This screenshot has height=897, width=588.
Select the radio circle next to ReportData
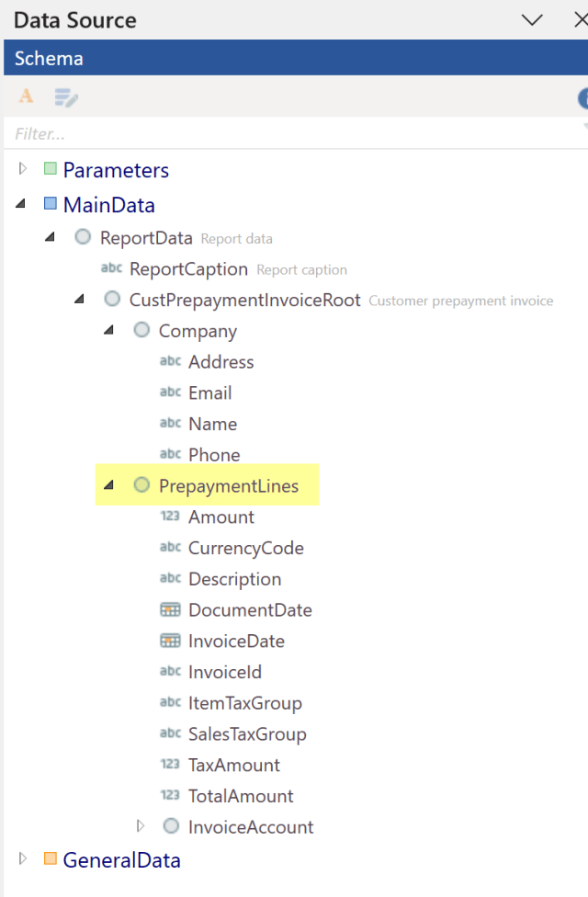(x=83, y=236)
